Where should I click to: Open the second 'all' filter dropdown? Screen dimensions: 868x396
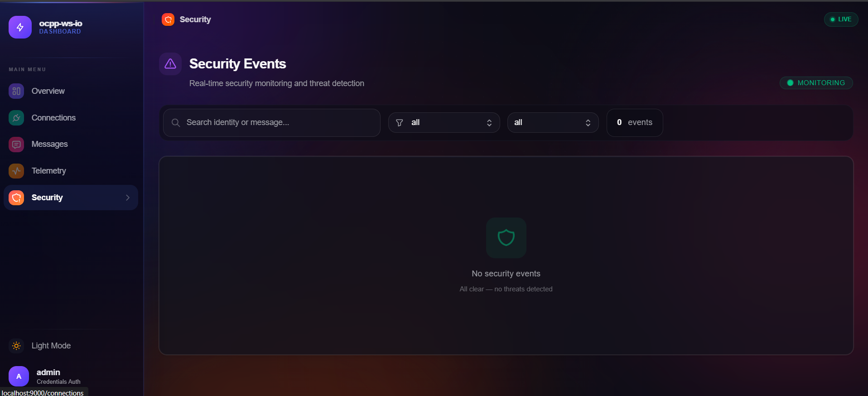pyautogui.click(x=552, y=122)
